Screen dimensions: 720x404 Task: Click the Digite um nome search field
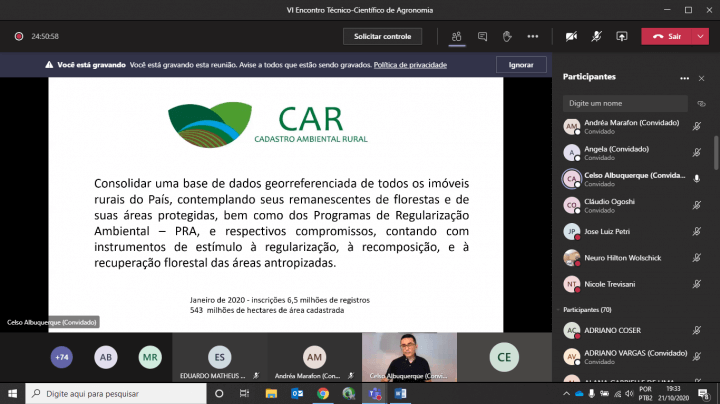coord(622,103)
